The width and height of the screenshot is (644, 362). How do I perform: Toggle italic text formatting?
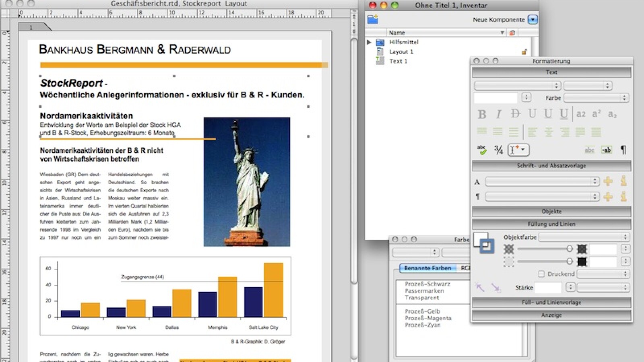tap(498, 115)
